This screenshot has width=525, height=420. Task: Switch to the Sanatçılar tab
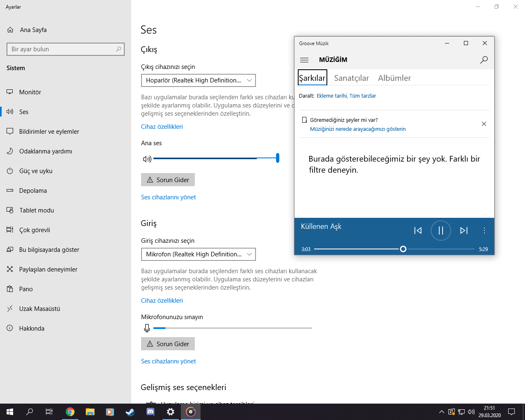[x=352, y=78]
